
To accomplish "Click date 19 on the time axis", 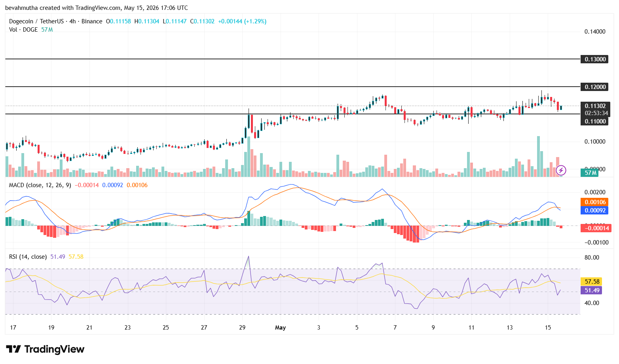I will [51, 328].
